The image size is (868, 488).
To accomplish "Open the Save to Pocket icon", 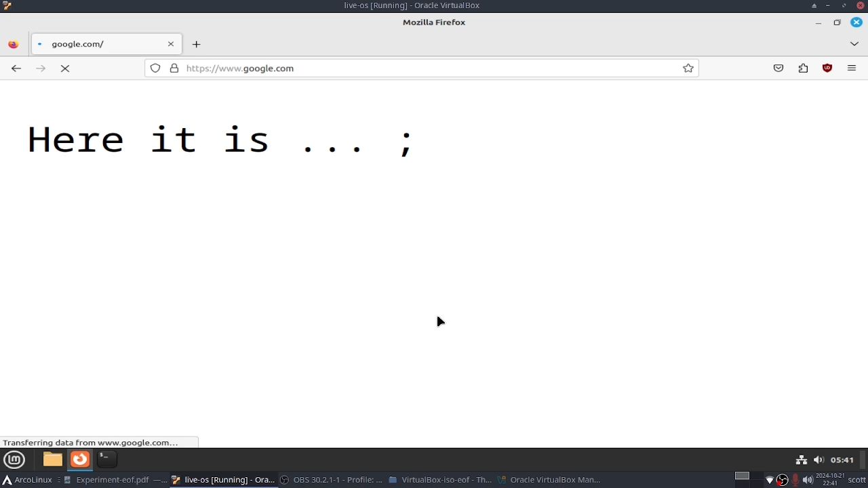I will [778, 68].
